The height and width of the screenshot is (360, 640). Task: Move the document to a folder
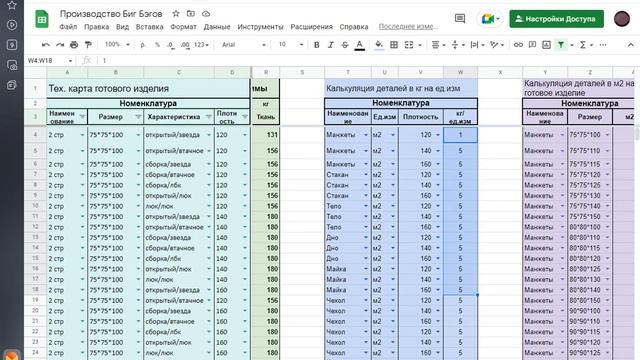pos(191,13)
